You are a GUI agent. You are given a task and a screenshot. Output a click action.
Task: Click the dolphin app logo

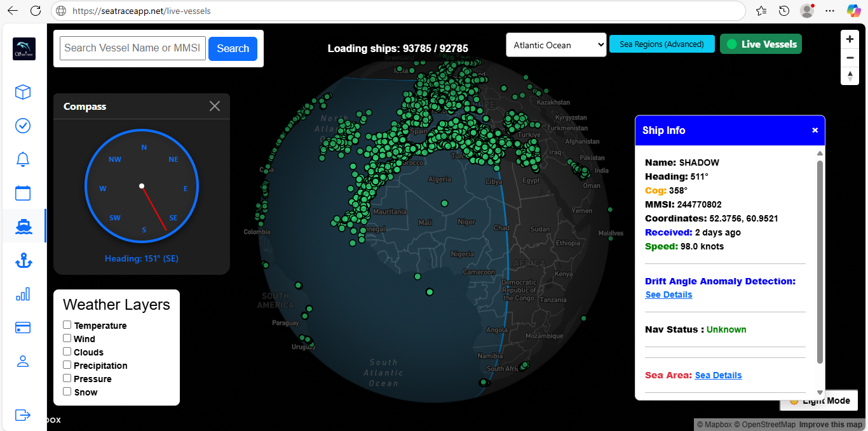point(24,49)
